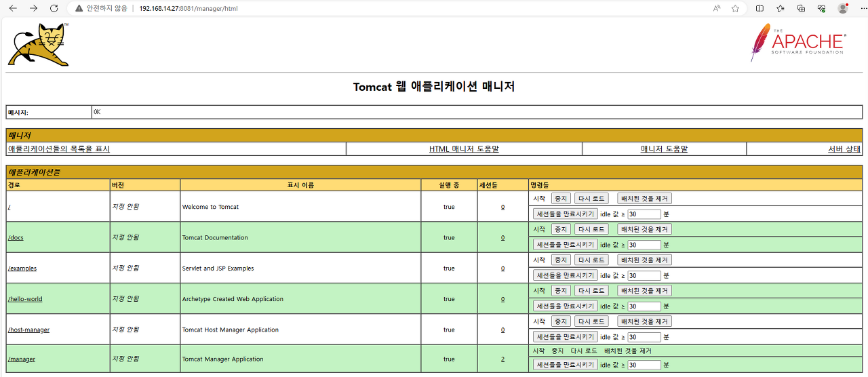Open the browser essentials heart icon

tap(821, 9)
